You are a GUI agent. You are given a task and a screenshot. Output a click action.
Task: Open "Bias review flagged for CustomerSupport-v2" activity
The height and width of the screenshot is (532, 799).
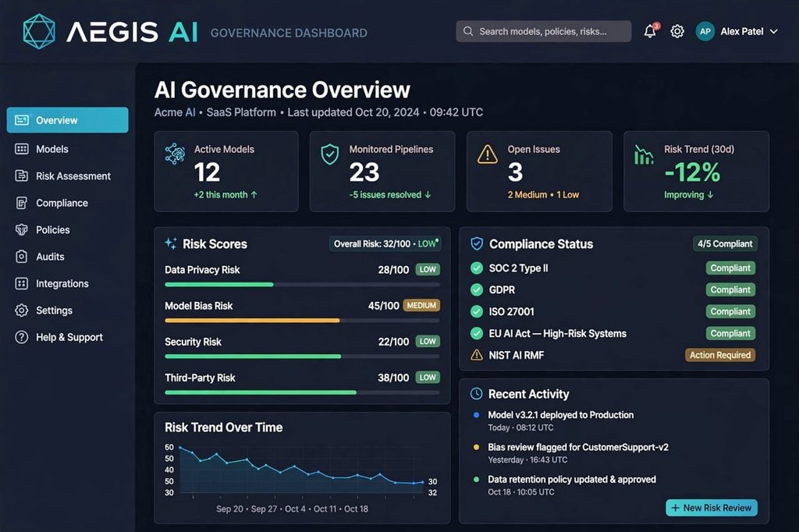coord(578,447)
